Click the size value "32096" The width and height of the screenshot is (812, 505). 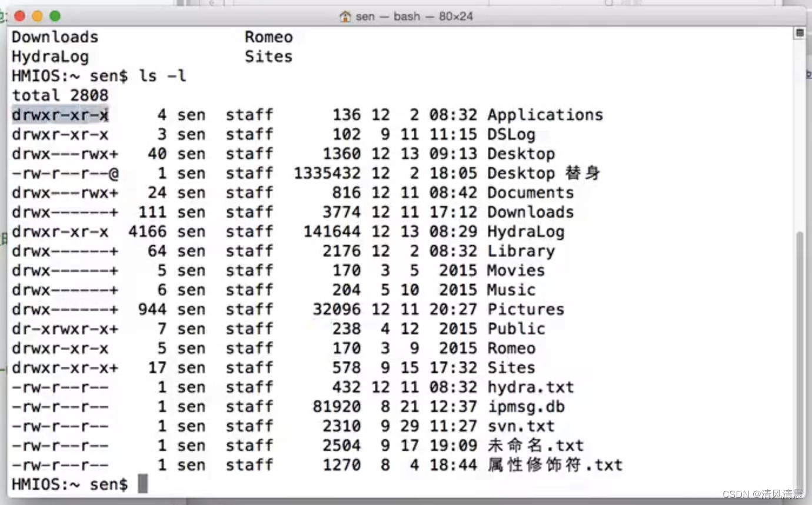click(337, 309)
